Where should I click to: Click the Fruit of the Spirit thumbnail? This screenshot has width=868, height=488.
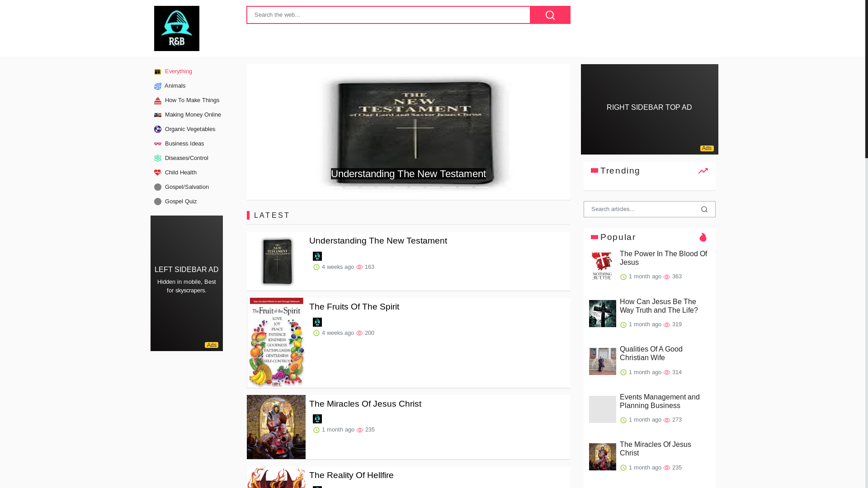[x=276, y=343]
